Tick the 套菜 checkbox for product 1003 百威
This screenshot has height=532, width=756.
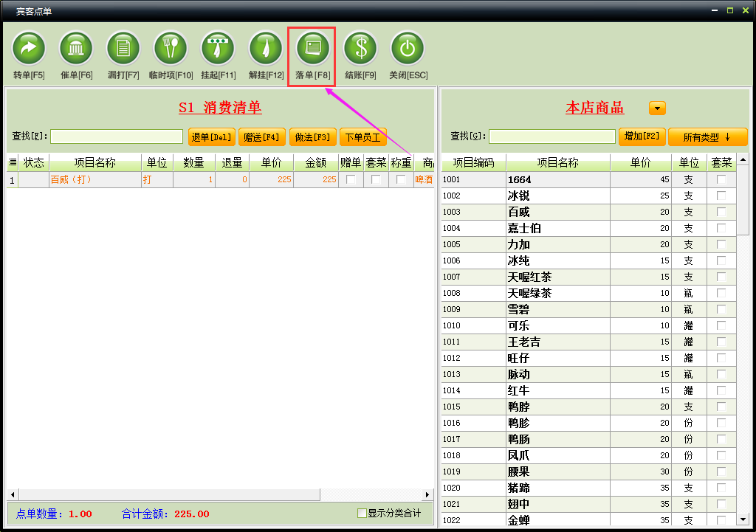[721, 212]
